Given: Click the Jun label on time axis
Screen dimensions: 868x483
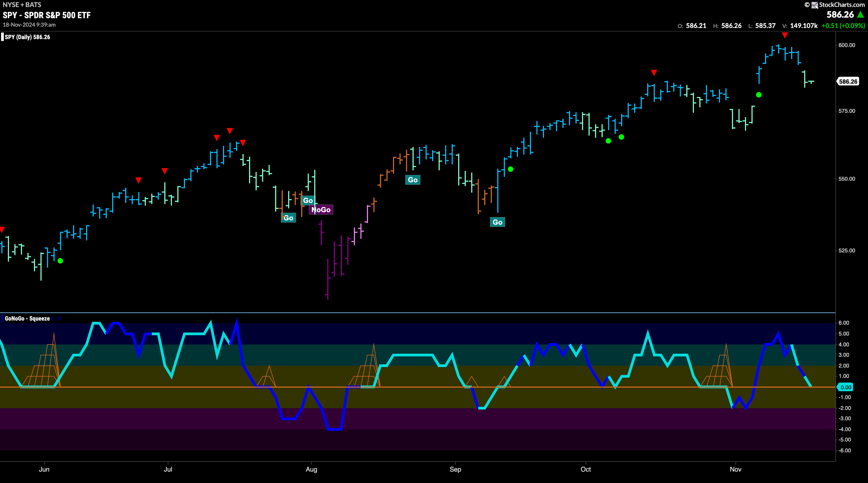Looking at the screenshot, I should 44,469.
